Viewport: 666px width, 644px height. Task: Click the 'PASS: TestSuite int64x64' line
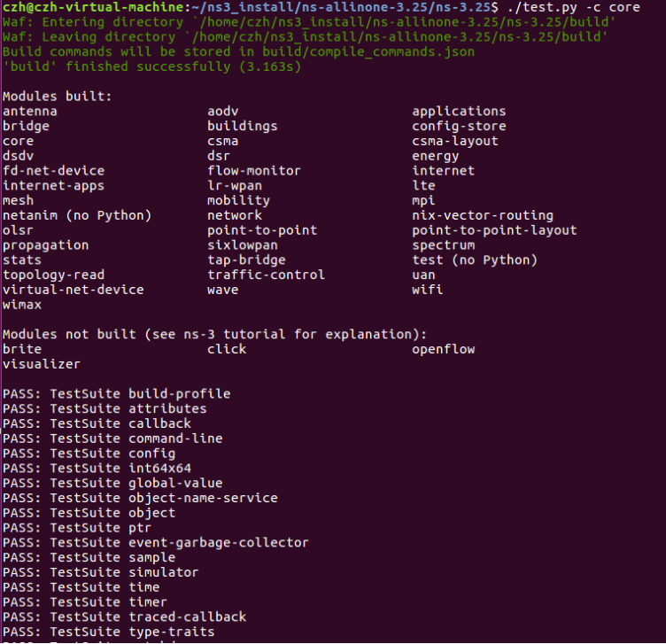(x=97, y=468)
